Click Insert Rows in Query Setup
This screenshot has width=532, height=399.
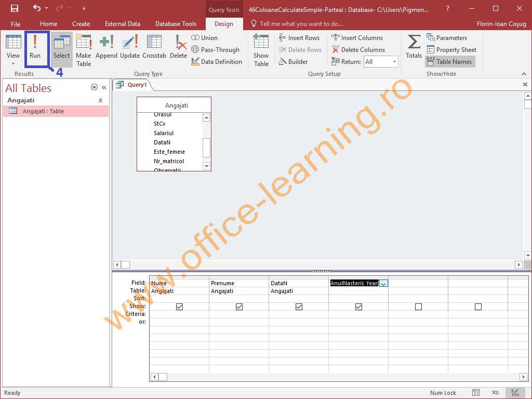click(x=299, y=37)
